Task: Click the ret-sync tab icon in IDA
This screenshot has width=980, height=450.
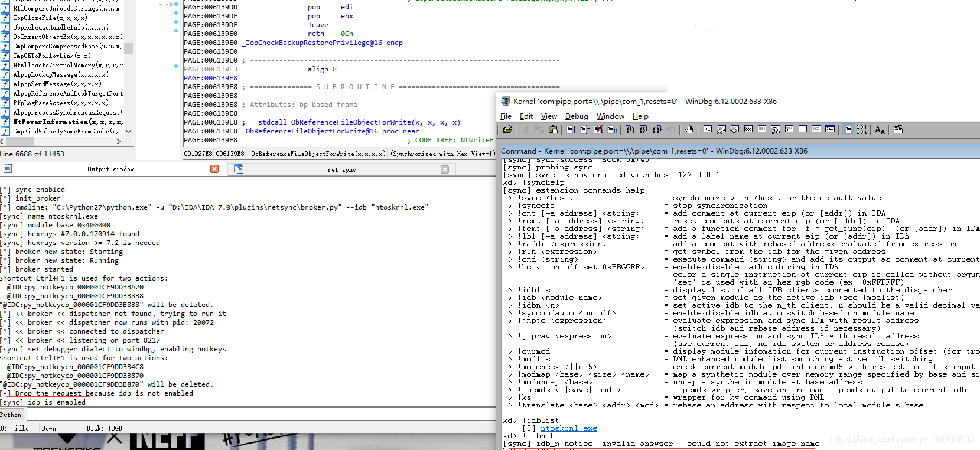Action: [x=239, y=169]
